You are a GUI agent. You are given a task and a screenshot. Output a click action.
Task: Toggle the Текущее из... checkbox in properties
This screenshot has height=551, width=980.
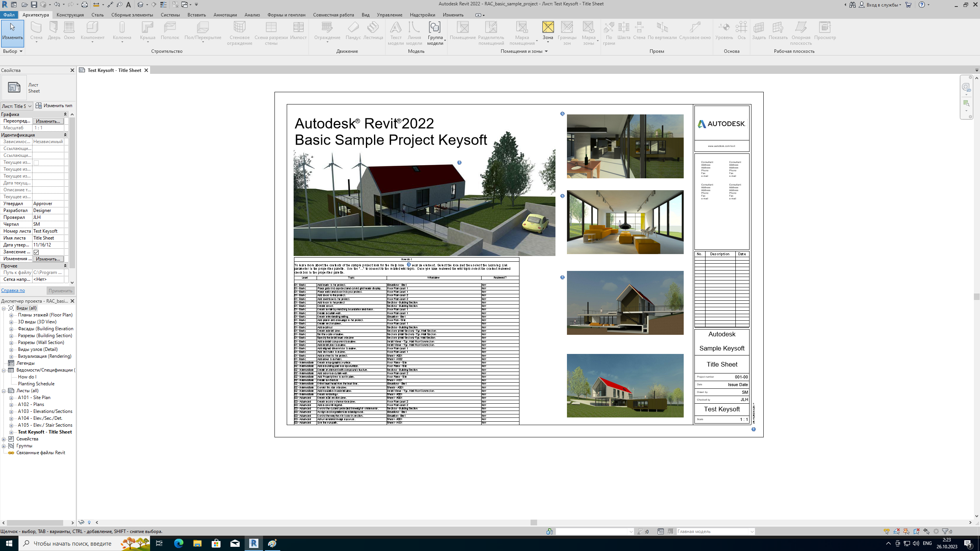click(x=36, y=163)
